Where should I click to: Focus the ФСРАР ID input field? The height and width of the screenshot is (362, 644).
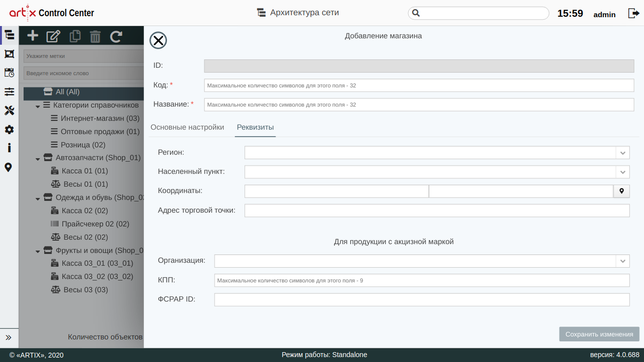click(x=422, y=300)
